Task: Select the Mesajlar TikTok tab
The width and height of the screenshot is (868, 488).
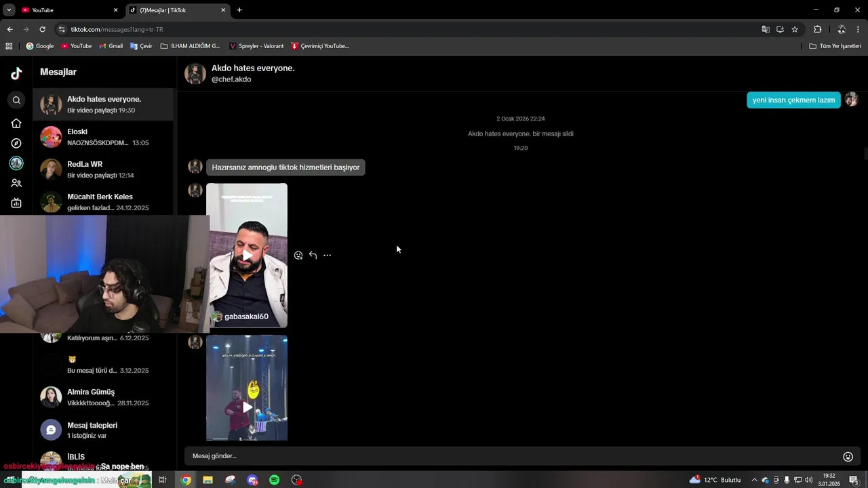Action: point(176,10)
